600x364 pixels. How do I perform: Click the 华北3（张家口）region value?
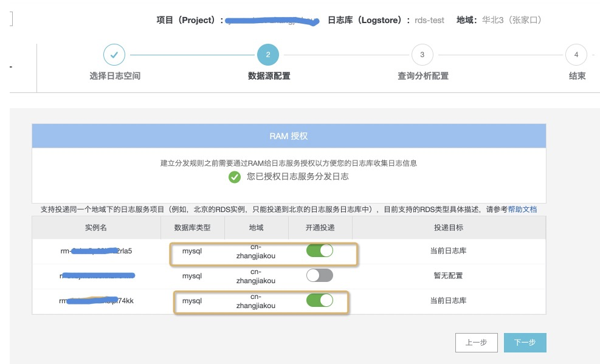pyautogui.click(x=512, y=20)
